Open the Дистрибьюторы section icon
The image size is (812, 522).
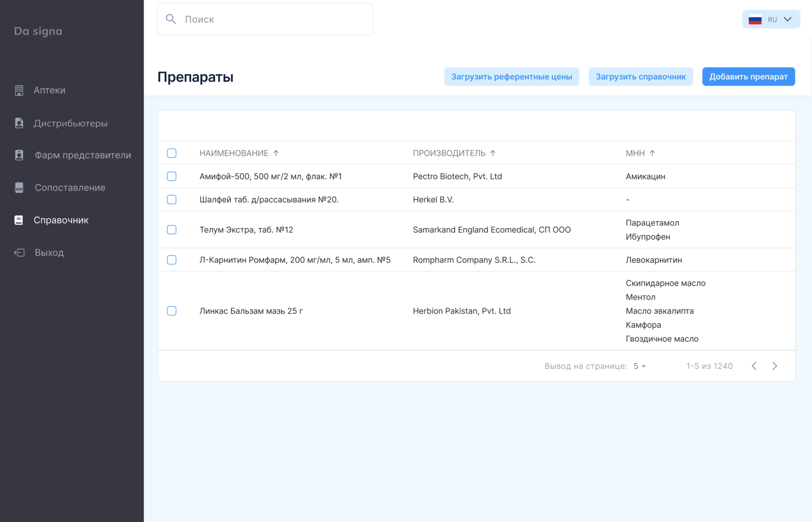[x=19, y=123]
